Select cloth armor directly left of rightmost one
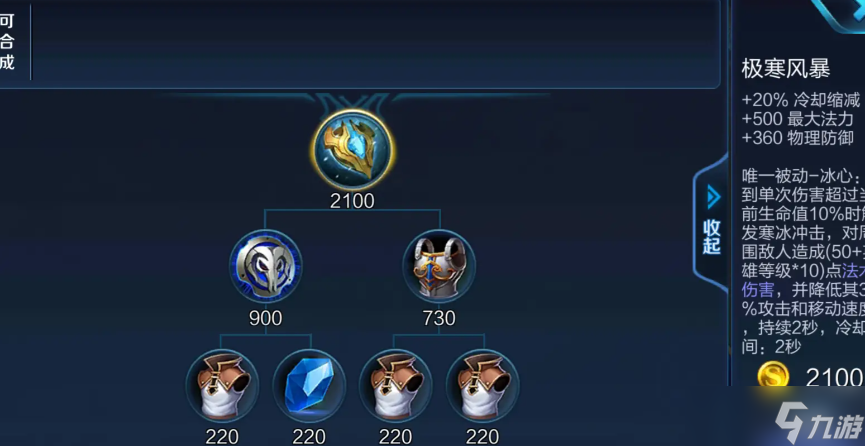 click(x=396, y=386)
